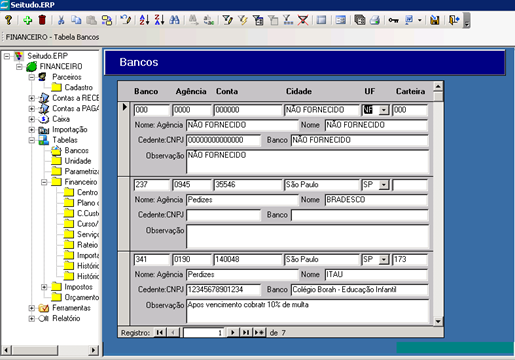Exit using the door icon
The width and height of the screenshot is (515, 360).
point(454,20)
